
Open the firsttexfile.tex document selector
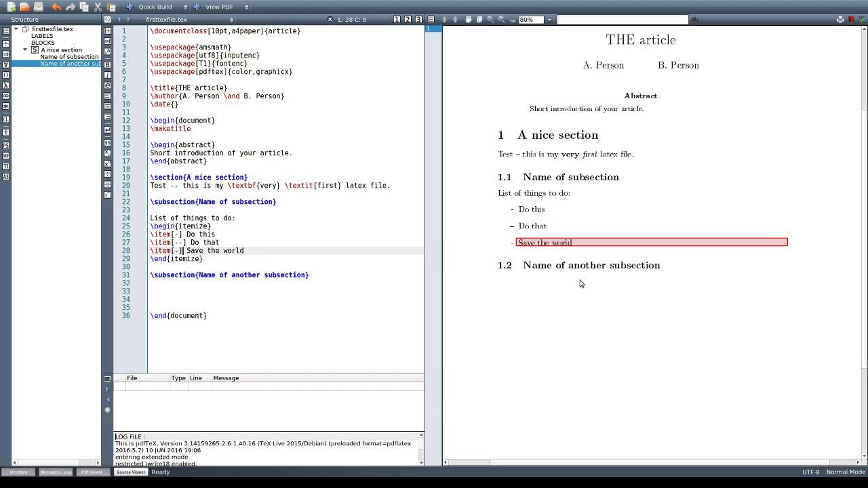[x=189, y=20]
